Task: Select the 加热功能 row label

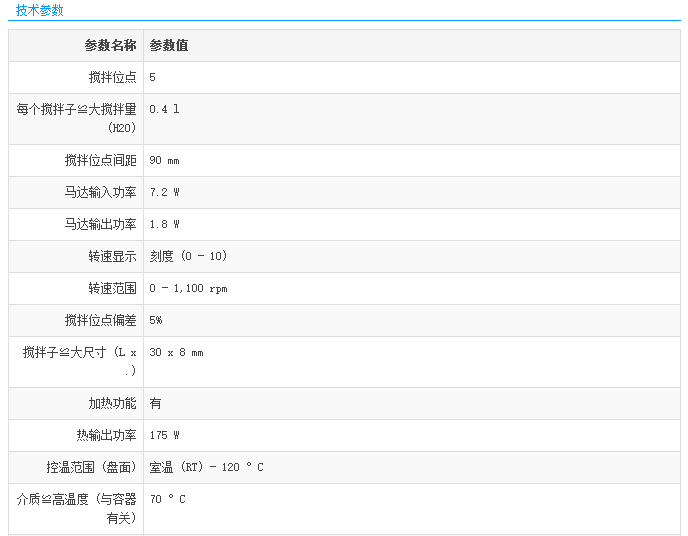Action: click(x=112, y=404)
